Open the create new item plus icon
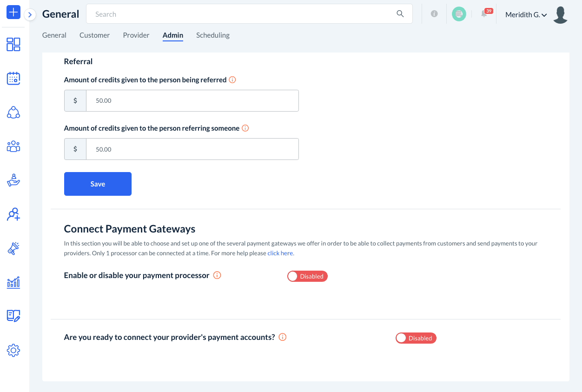This screenshot has width=582, height=392. click(x=13, y=12)
